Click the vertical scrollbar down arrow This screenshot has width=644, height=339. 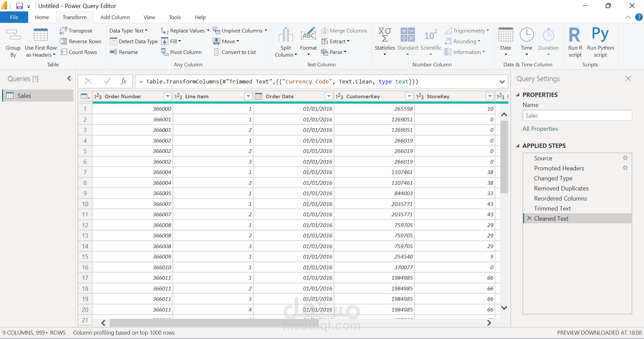click(x=504, y=307)
